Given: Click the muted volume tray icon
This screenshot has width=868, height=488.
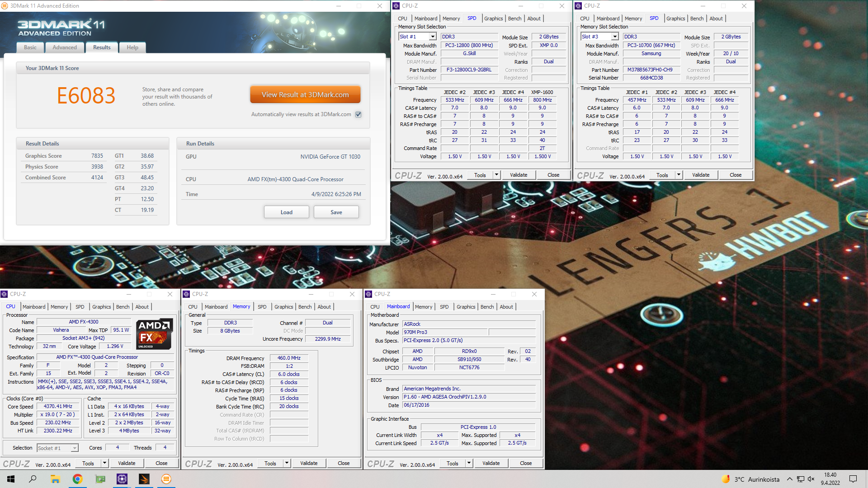Looking at the screenshot, I should (811, 479).
